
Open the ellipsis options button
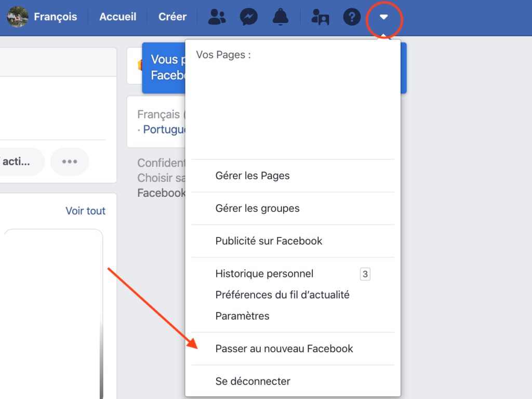pyautogui.click(x=70, y=162)
